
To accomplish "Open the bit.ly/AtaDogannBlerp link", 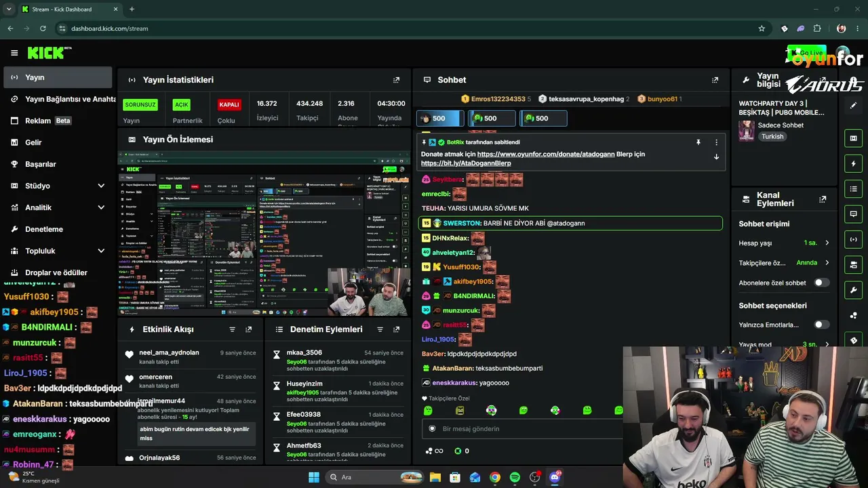I will 466,163.
